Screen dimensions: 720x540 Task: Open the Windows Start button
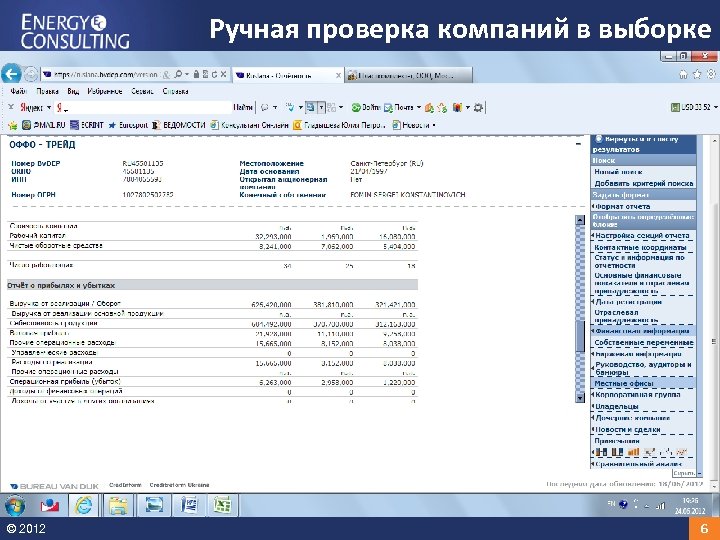15,506
